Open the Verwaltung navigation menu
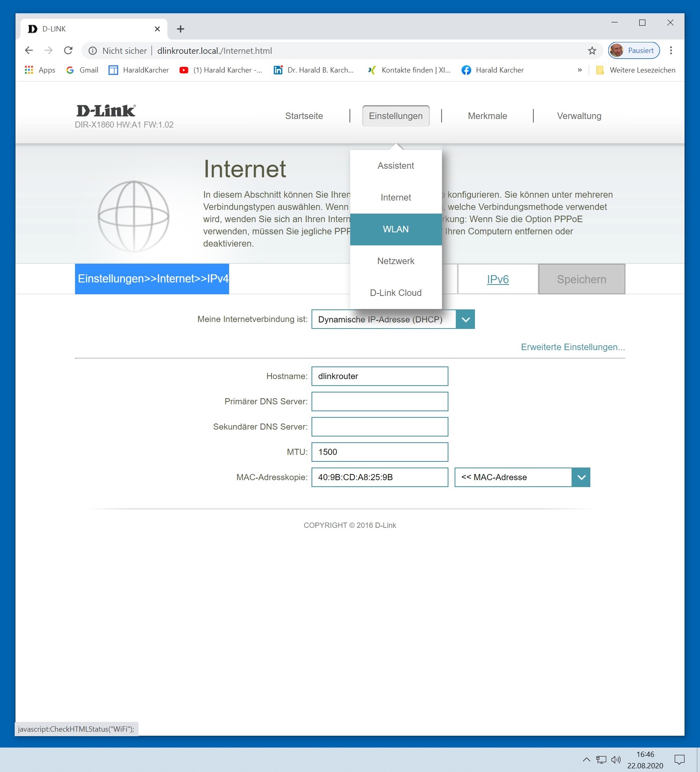 [x=579, y=116]
